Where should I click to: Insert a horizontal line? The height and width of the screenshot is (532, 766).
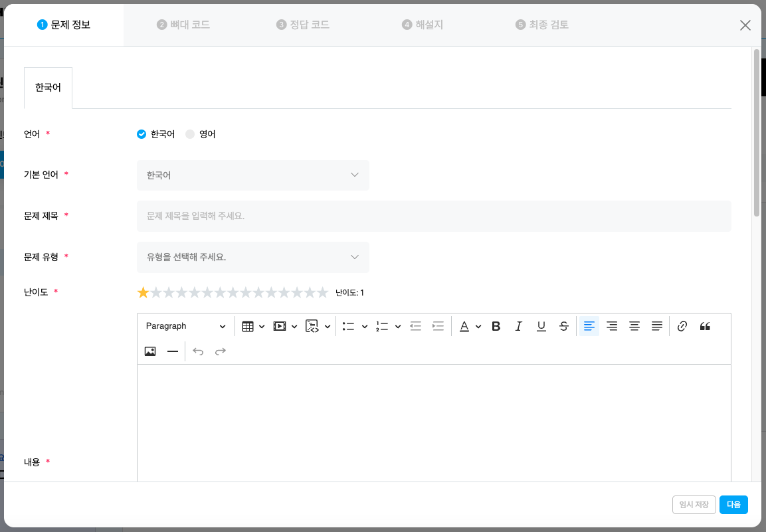tap(173, 351)
